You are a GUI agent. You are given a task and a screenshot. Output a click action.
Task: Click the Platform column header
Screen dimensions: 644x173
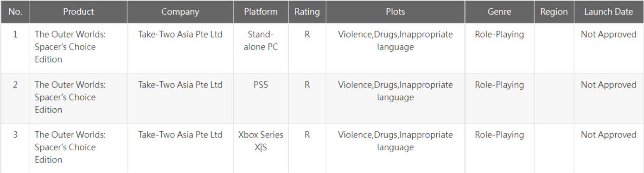261,12
